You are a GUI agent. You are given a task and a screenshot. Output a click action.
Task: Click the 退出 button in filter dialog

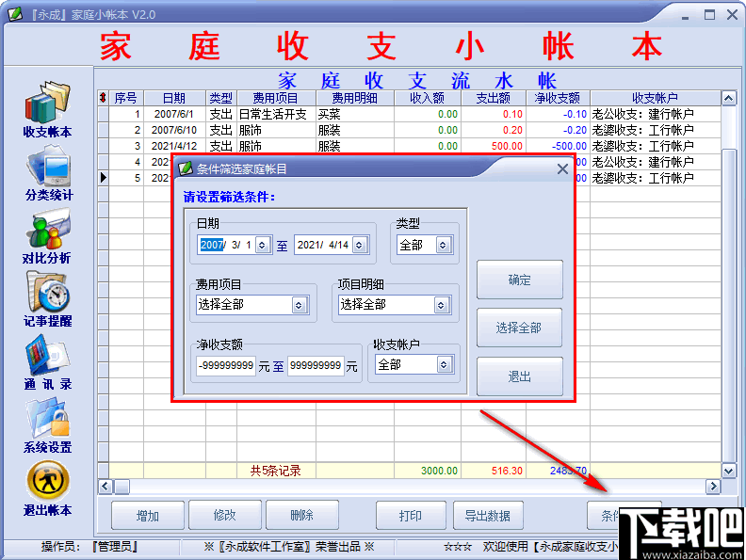pyautogui.click(x=520, y=376)
